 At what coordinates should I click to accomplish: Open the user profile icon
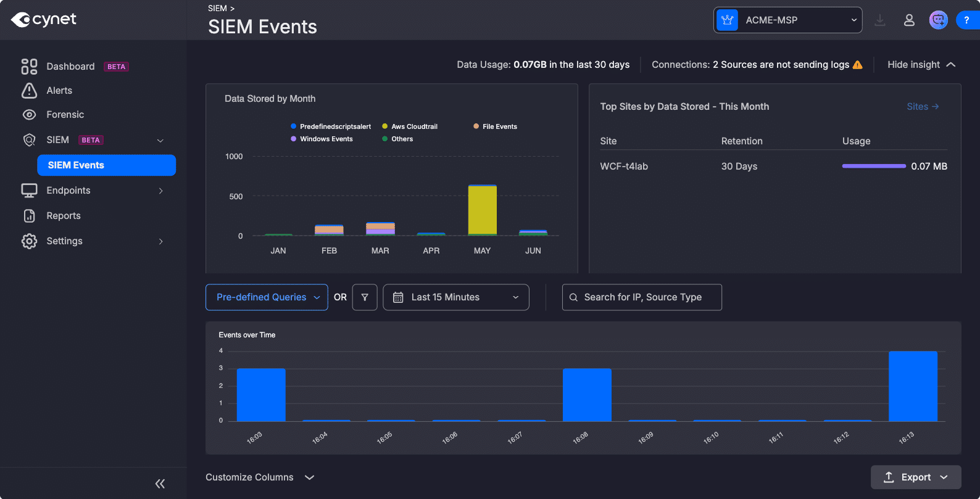[909, 20]
